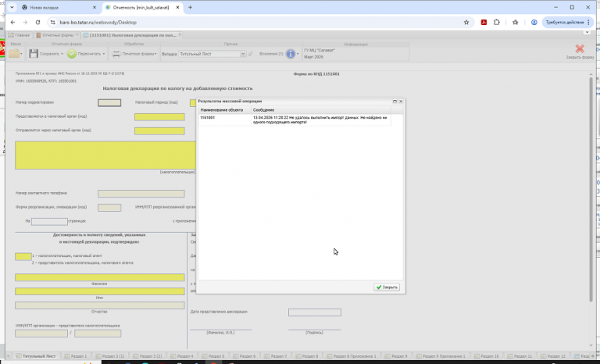
Task: Bookmark this page with star icon
Action: pyautogui.click(x=466, y=22)
